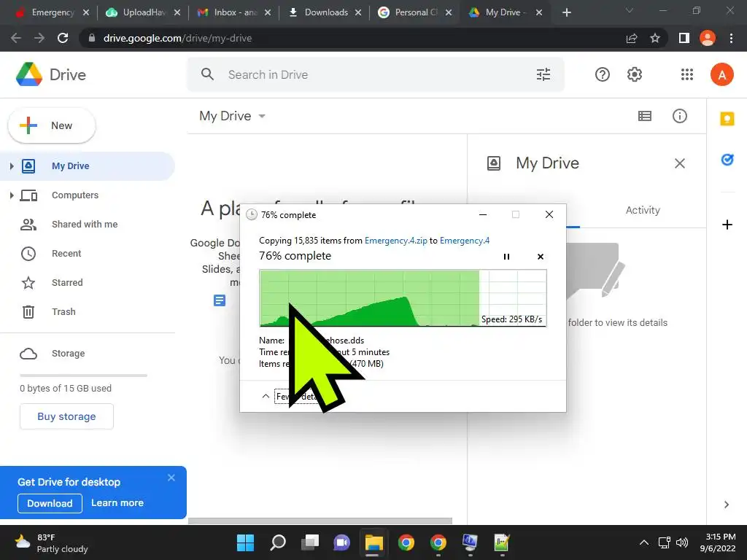The height and width of the screenshot is (560, 747).
Task: Open the Chrome three-dot menu
Action: 731,38
